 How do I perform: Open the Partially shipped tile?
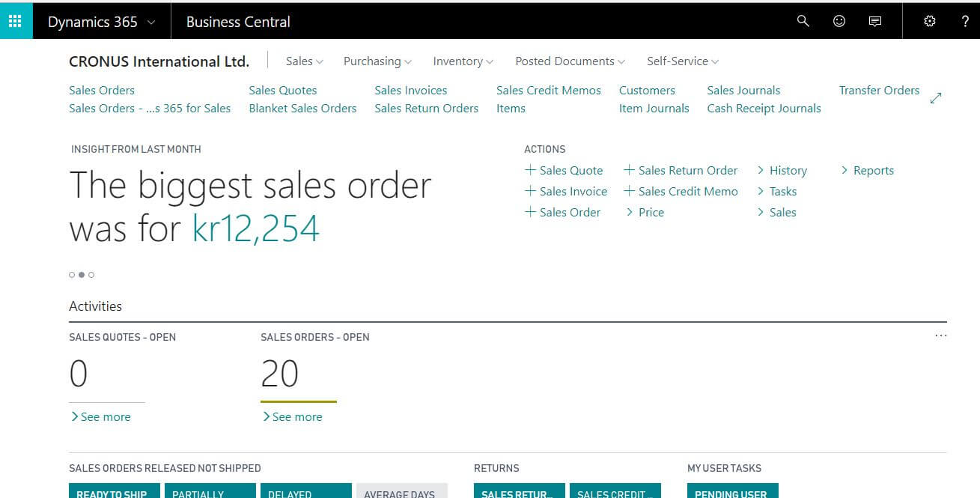[210, 491]
